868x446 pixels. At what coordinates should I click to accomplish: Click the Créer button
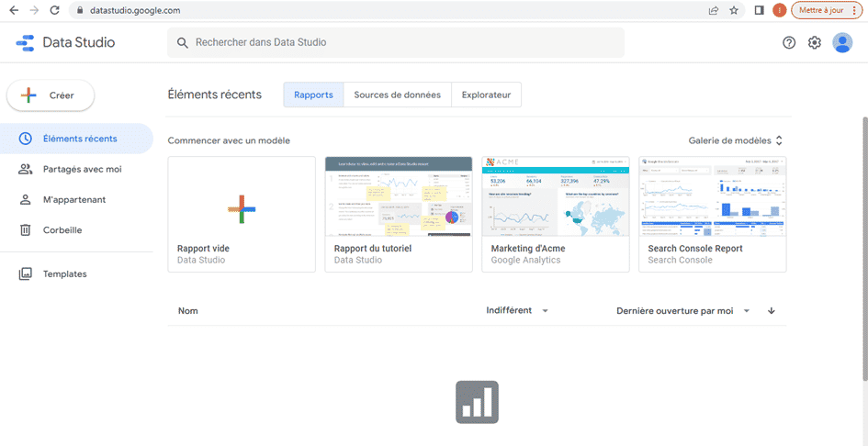[51, 95]
